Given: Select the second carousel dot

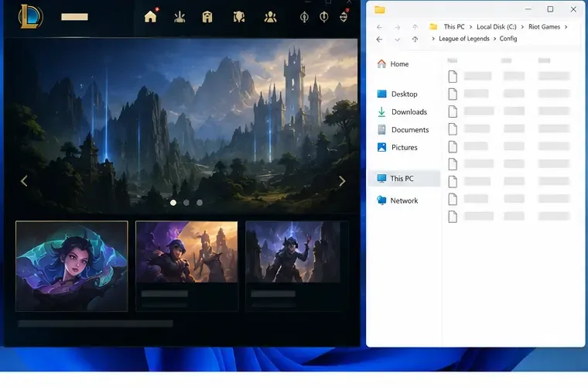Looking at the screenshot, I should [x=186, y=203].
